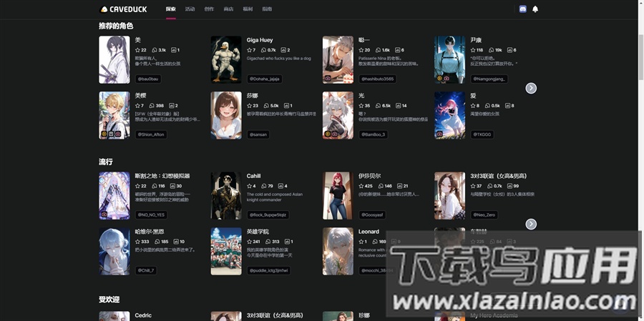Viewport: 644px width, 321px height.
Task: Click chat bubble icon on 莎娜 card
Action: pos(266,106)
